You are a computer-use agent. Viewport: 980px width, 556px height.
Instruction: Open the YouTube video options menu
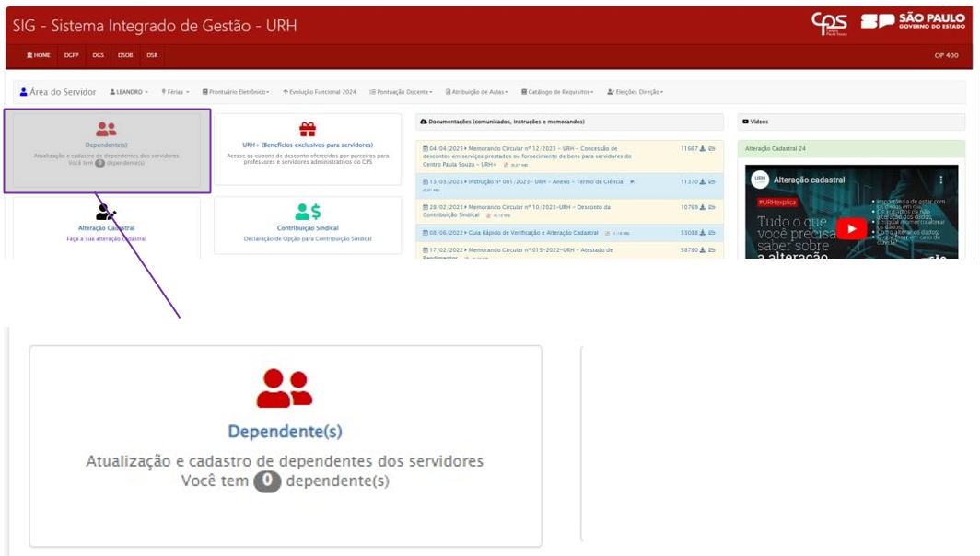pos(940,180)
